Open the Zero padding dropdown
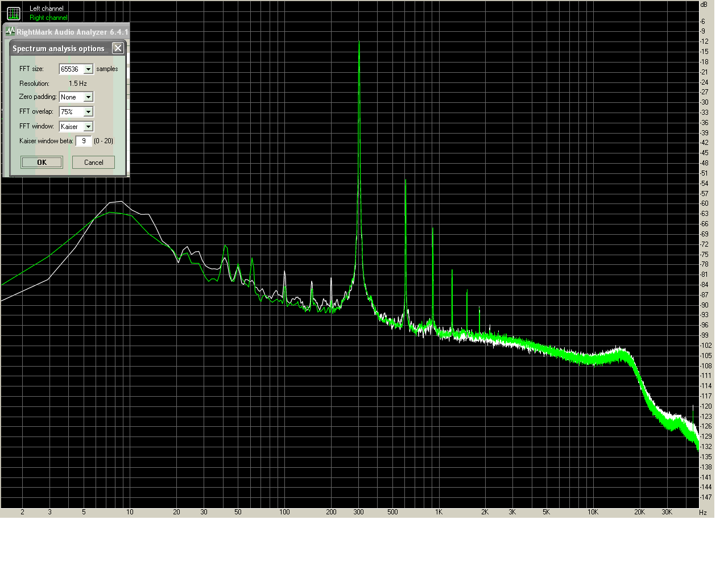The width and height of the screenshot is (728, 582). click(88, 97)
